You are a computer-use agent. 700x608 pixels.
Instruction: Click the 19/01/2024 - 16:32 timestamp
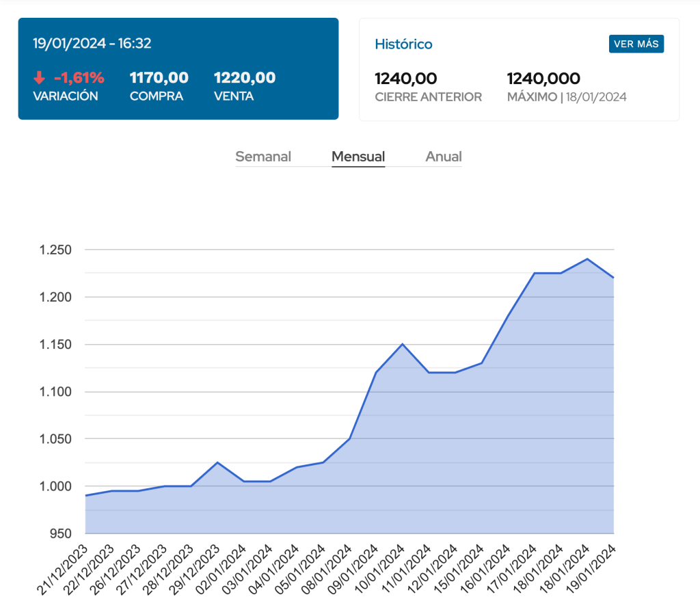(92, 44)
